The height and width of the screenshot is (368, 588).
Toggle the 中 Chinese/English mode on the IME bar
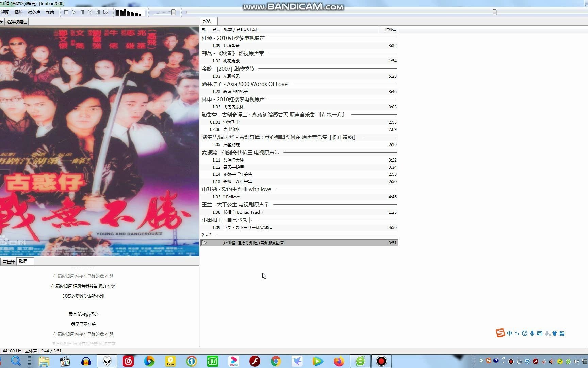coord(509,333)
